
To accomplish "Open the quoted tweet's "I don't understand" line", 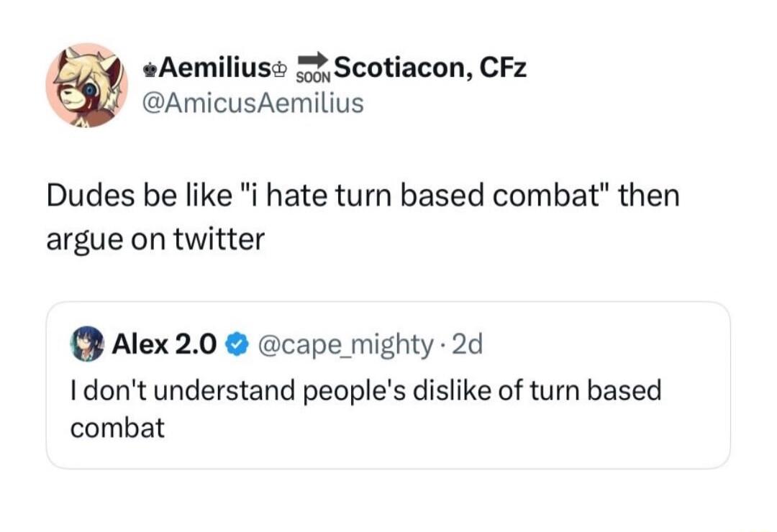I will coord(365,390).
